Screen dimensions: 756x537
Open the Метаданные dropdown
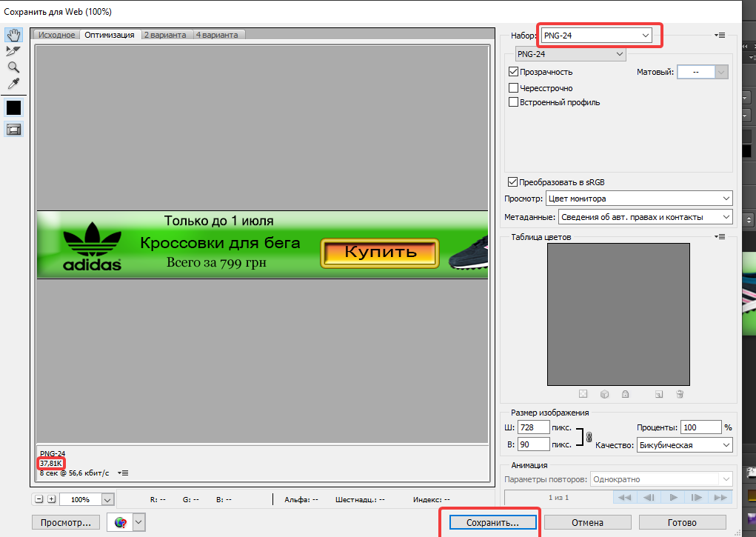(645, 217)
